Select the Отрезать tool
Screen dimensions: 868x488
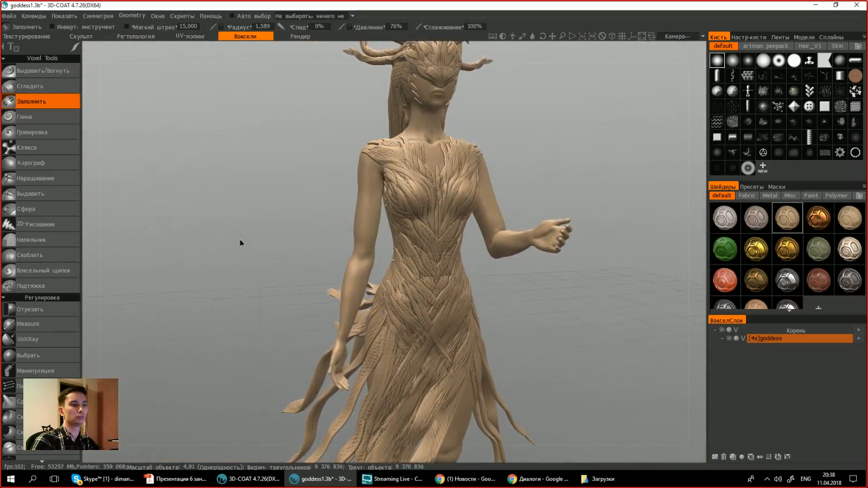tap(41, 309)
